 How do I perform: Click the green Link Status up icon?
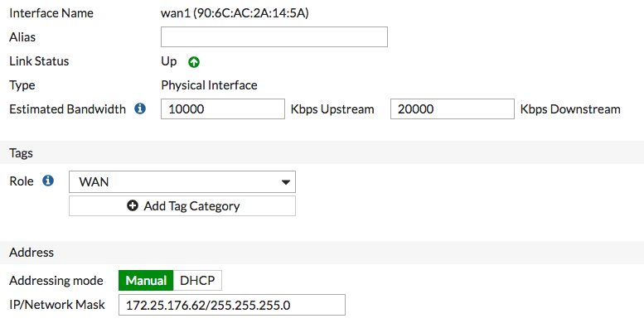pyautogui.click(x=194, y=62)
